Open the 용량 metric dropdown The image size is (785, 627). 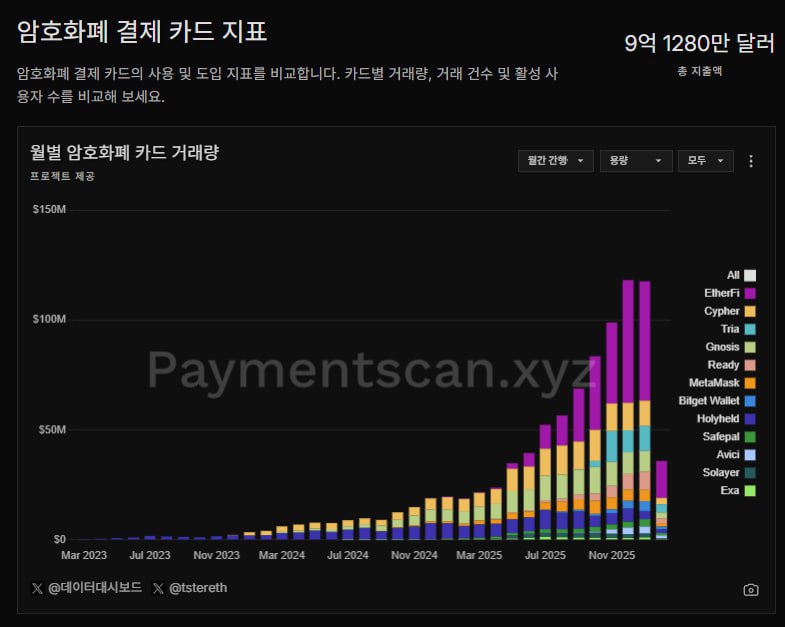(636, 161)
